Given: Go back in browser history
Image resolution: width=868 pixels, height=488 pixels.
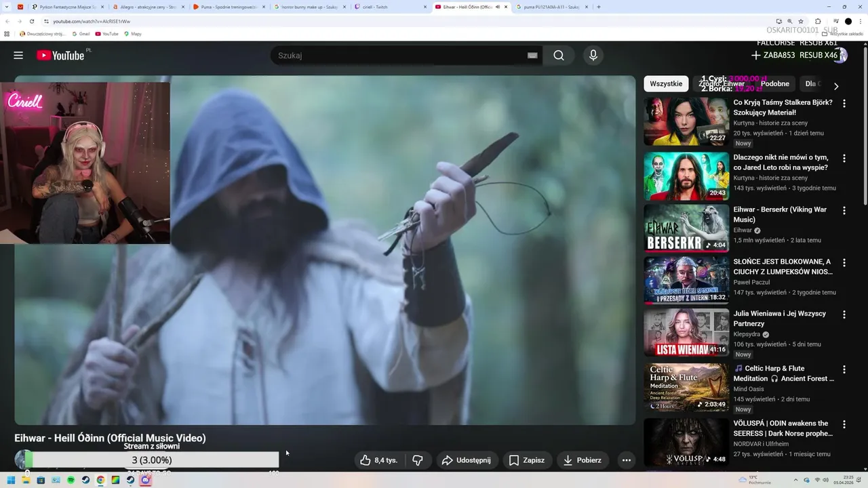Looking at the screenshot, I should [8, 21].
